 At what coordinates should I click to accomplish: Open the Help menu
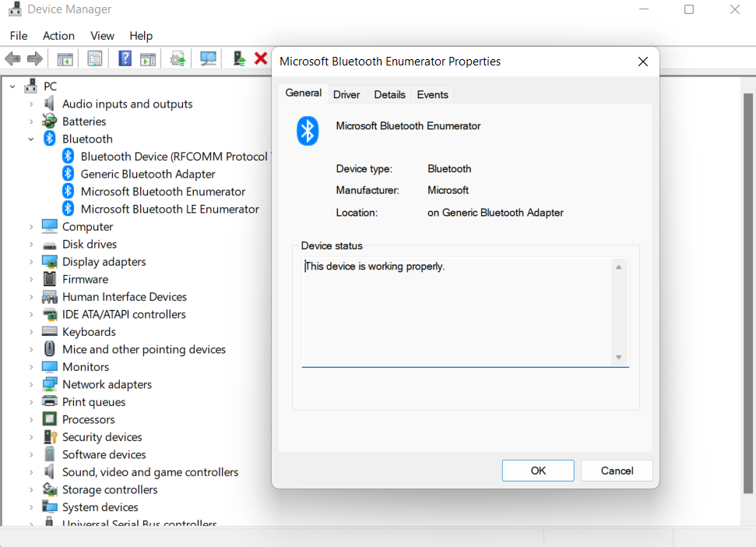click(x=141, y=36)
